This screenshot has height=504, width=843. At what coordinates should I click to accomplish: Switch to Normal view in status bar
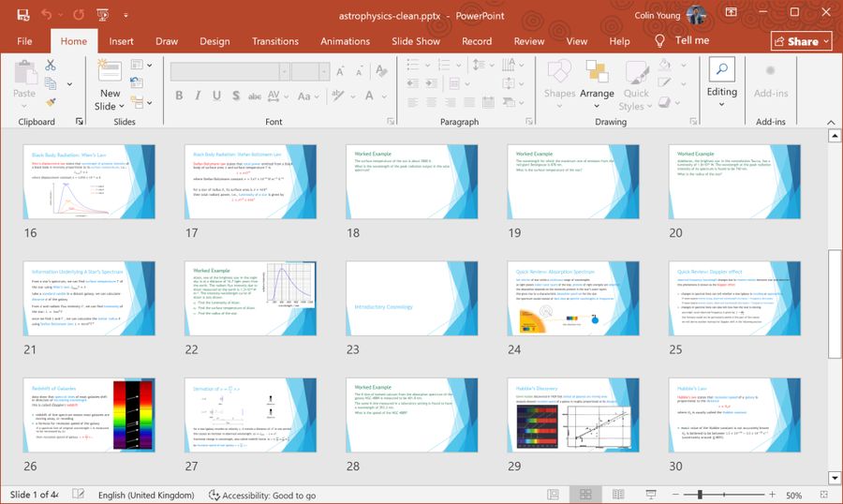click(553, 495)
